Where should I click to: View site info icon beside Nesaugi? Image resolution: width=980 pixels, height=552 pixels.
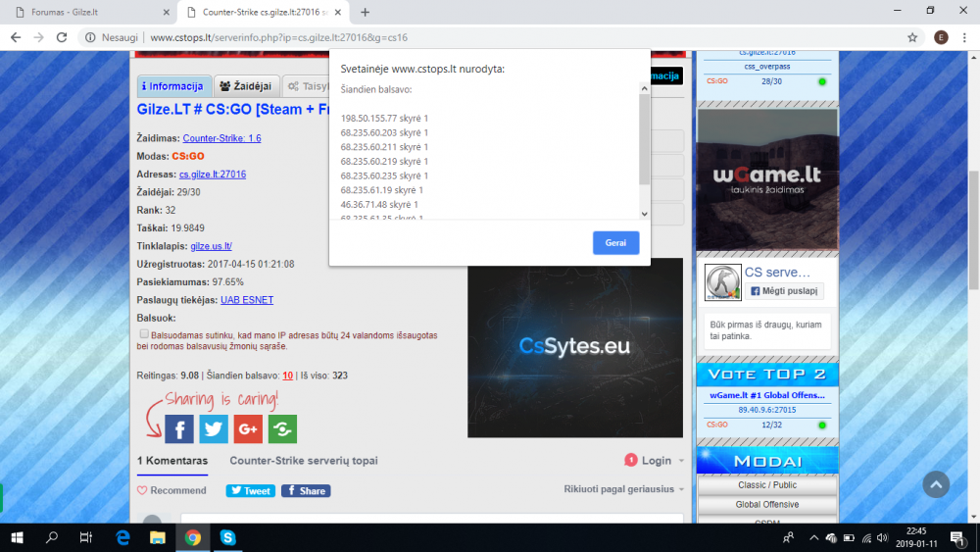90,37
